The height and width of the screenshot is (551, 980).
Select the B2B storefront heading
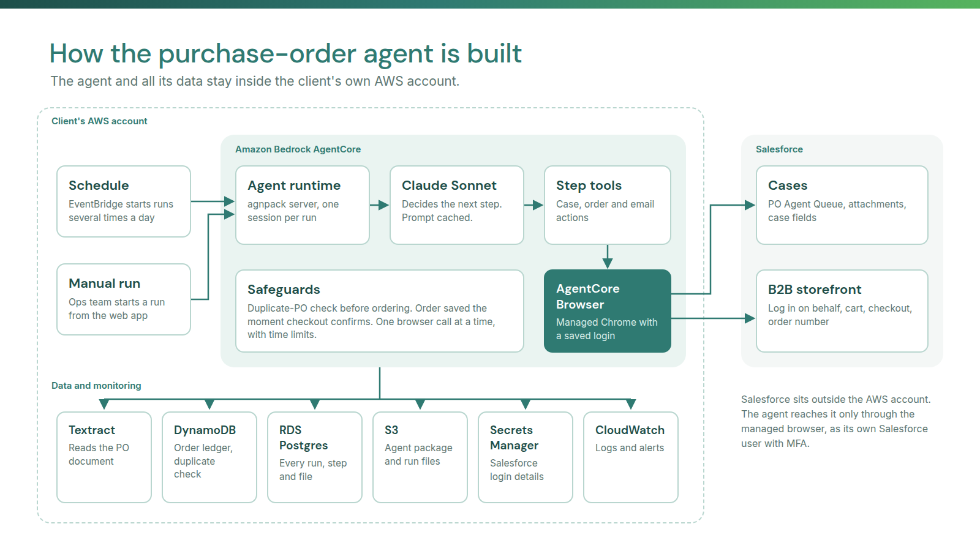pos(815,290)
